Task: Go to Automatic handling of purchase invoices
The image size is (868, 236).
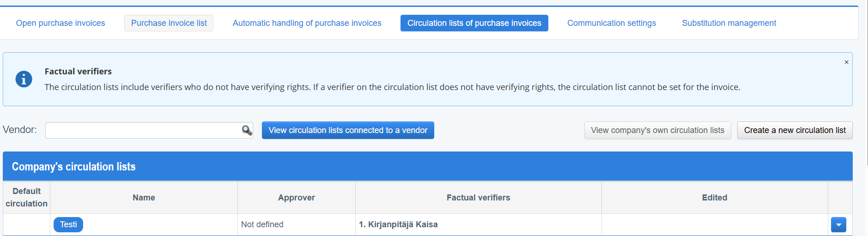Action: click(x=307, y=23)
